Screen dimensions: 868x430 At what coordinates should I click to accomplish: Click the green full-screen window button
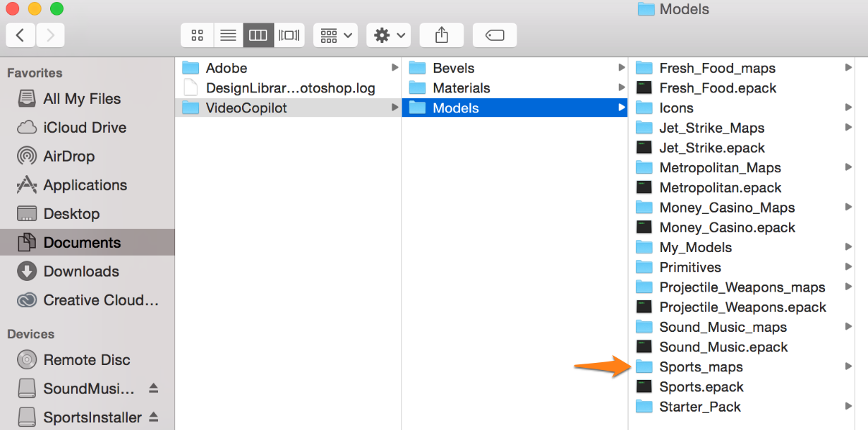point(56,9)
